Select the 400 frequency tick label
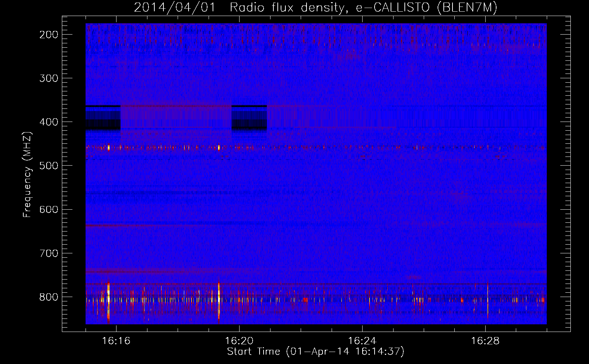 49,122
